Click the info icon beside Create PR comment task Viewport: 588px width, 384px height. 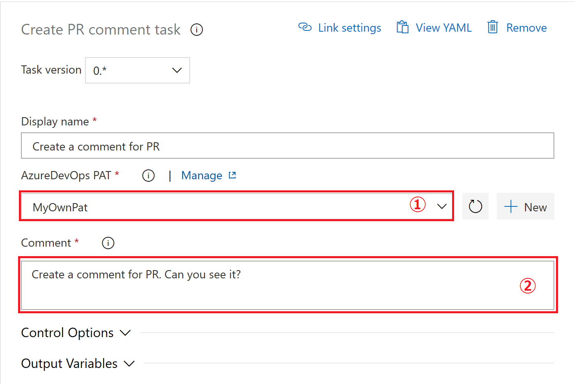click(197, 30)
